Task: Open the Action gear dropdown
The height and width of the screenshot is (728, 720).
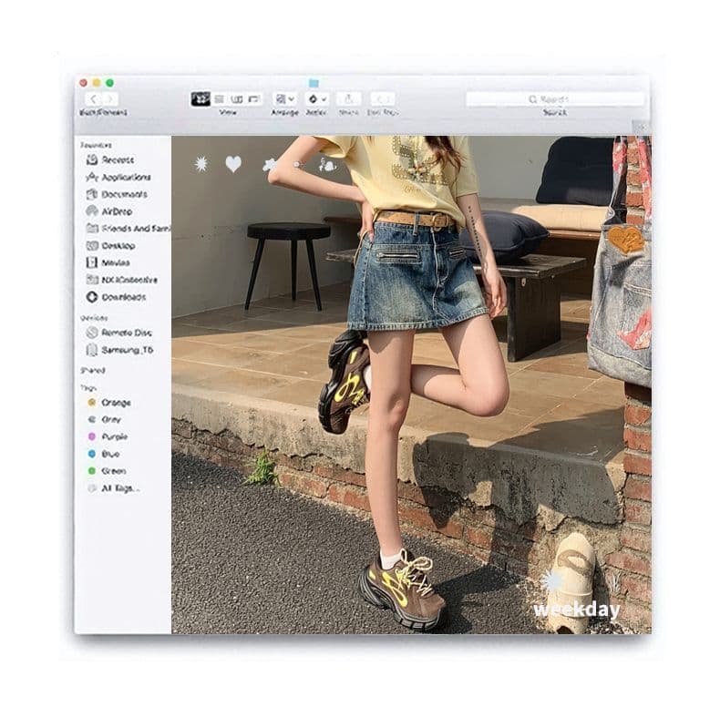Action: click(x=317, y=99)
